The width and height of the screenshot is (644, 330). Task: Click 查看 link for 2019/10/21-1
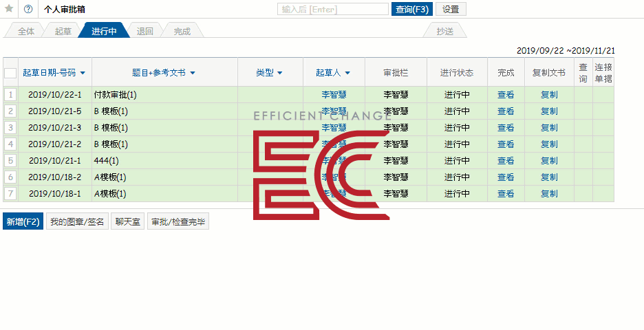[506, 160]
